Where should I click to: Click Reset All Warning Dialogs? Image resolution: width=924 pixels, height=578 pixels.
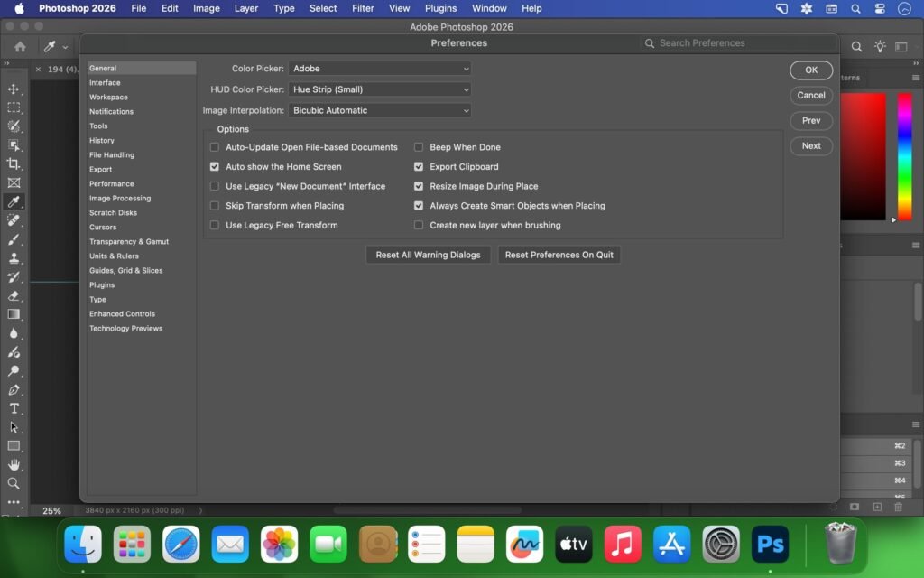tap(427, 255)
